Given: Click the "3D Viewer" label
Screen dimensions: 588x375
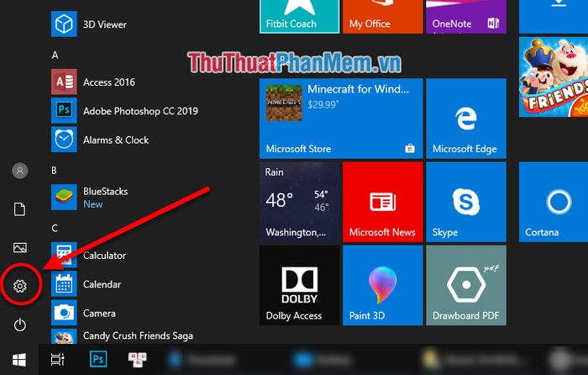Looking at the screenshot, I should (x=105, y=24).
